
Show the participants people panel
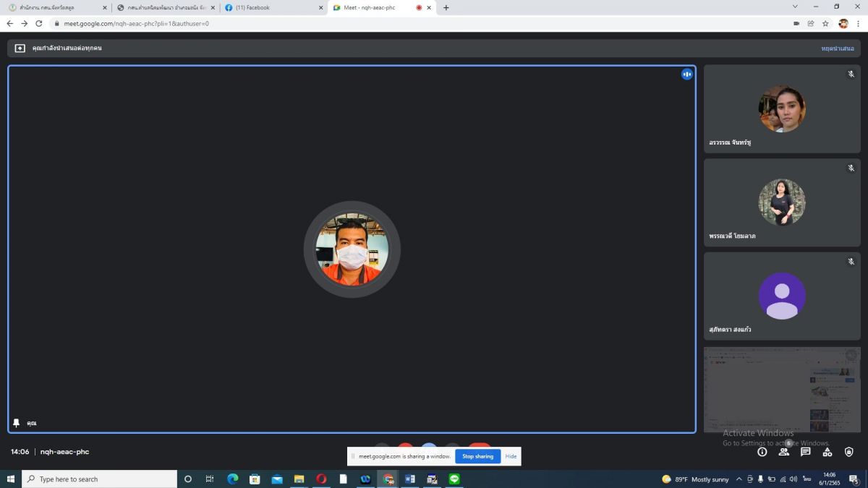tap(783, 452)
